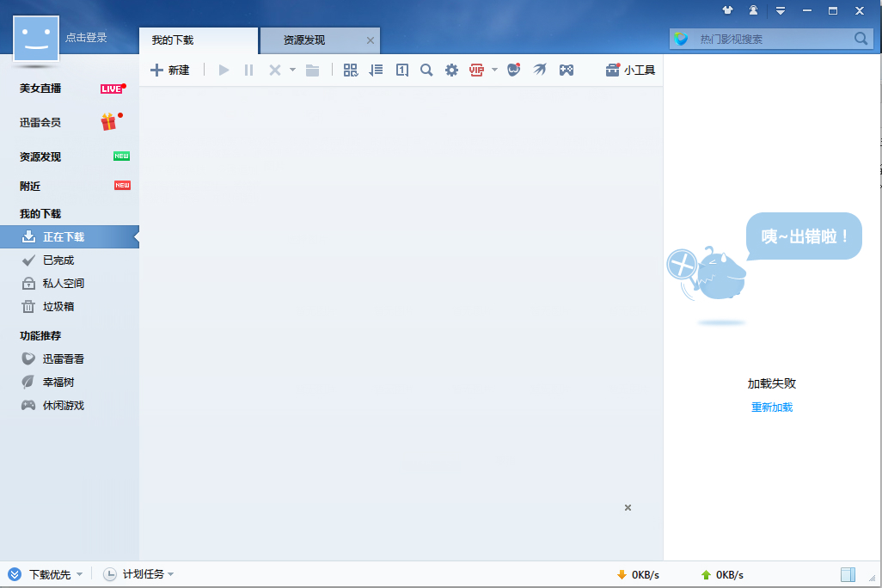Expand the delete button dropdown arrow

click(x=291, y=70)
